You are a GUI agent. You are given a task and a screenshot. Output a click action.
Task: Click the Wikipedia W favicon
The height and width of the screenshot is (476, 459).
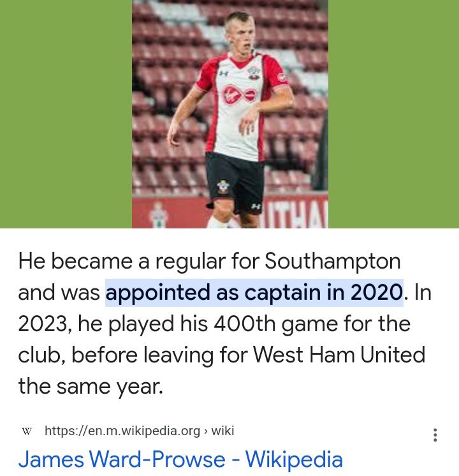click(27, 431)
